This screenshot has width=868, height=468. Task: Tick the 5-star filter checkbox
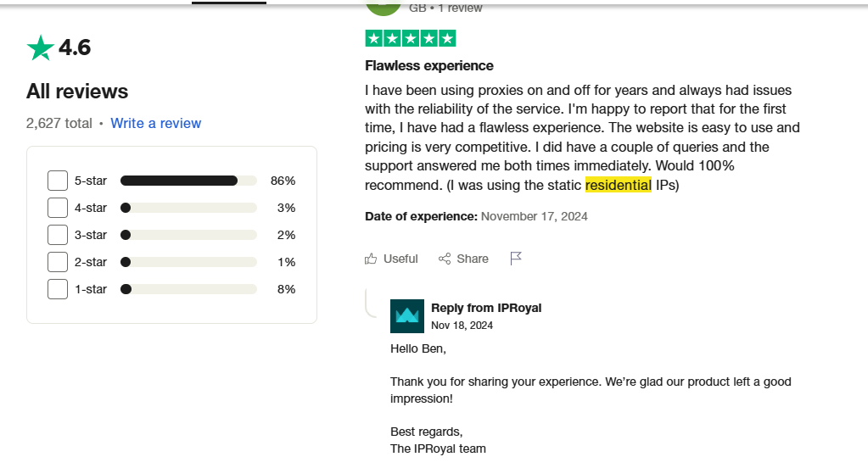[58, 181]
